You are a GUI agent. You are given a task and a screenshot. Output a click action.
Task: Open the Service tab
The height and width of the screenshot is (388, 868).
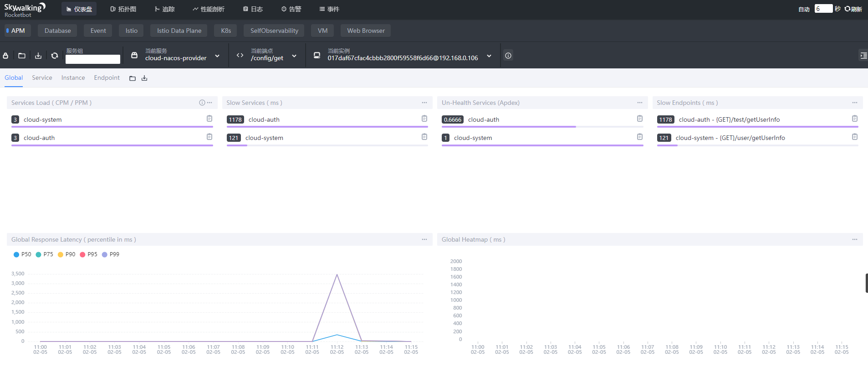pyautogui.click(x=42, y=78)
